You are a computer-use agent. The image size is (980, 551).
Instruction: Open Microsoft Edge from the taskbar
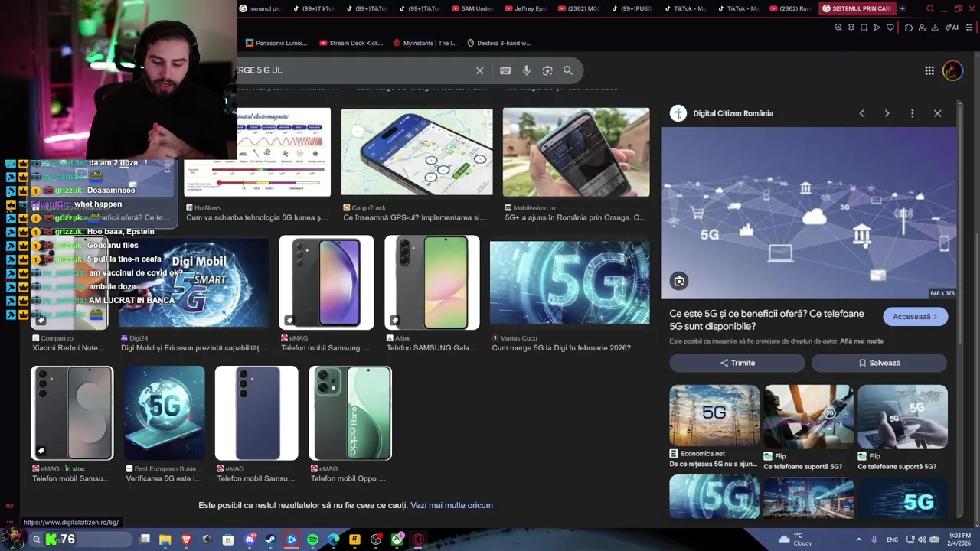click(334, 540)
